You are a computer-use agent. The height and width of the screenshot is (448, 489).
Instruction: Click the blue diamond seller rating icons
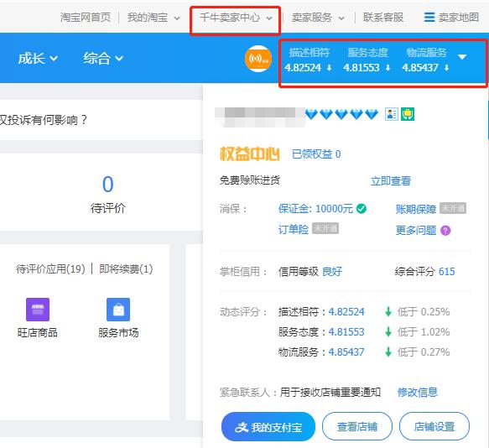[x=341, y=114]
